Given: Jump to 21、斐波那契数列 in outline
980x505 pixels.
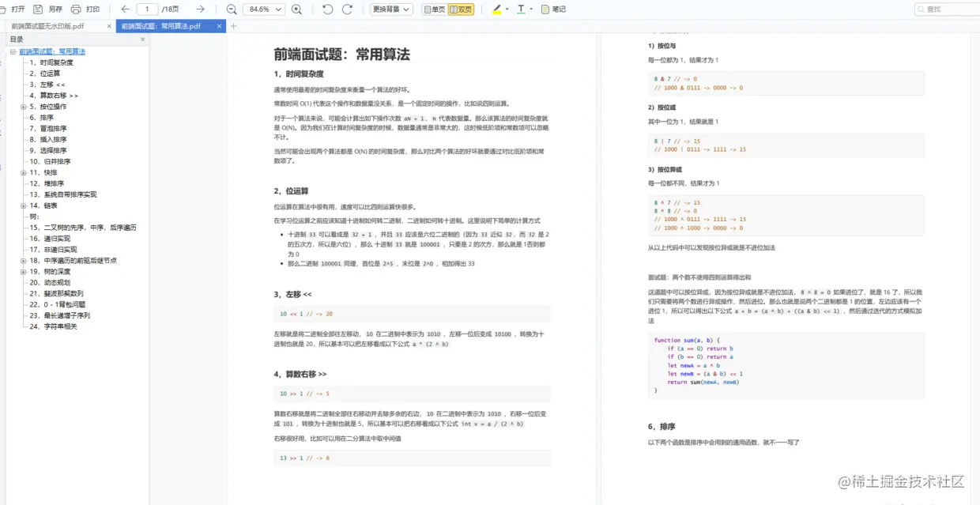Looking at the screenshot, I should tap(56, 293).
